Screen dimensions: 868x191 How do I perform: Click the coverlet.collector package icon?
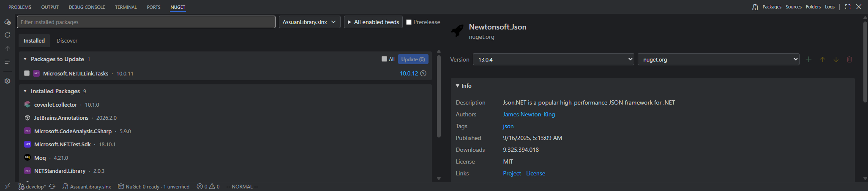pyautogui.click(x=27, y=104)
